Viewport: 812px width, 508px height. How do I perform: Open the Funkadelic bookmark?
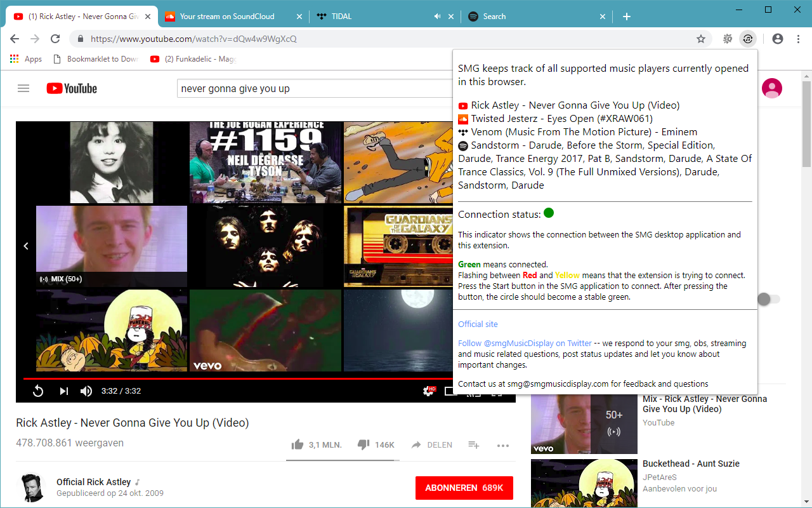point(193,59)
